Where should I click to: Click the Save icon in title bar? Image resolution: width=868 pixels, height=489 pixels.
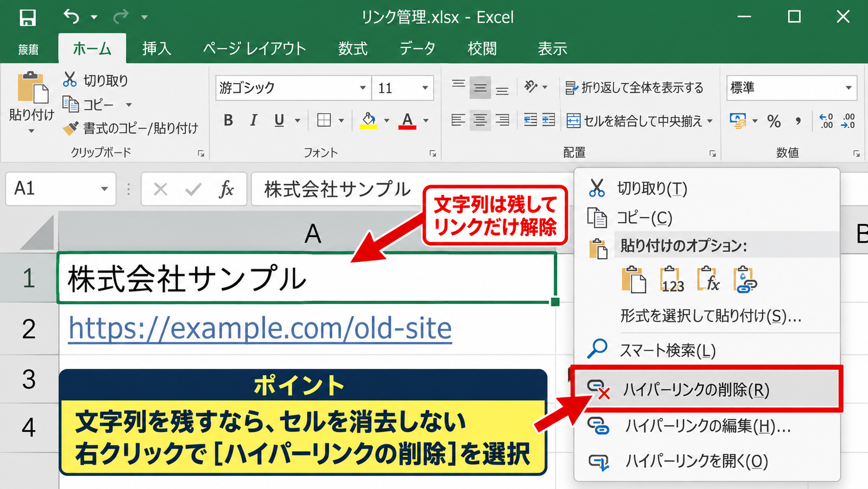pyautogui.click(x=28, y=18)
